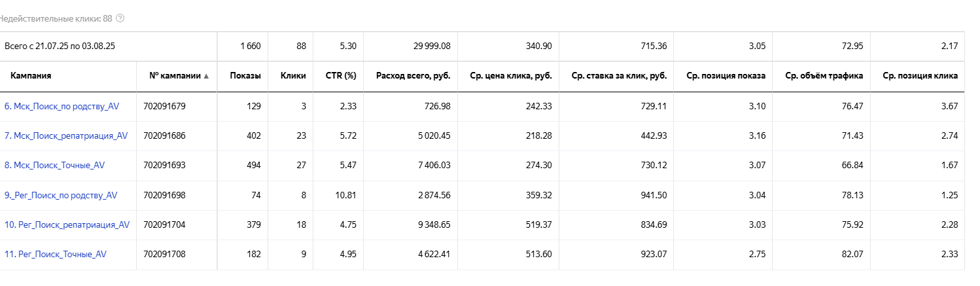Image resolution: width=980 pixels, height=286 pixels.
Task: Open campaign 9. Рег_Поиск_по родству_AV
Action: point(61,195)
